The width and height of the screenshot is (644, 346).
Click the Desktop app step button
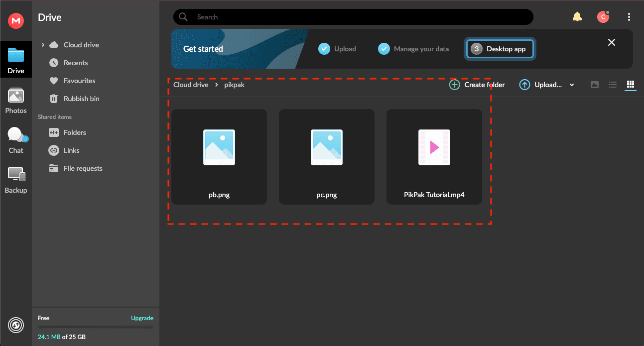point(500,49)
